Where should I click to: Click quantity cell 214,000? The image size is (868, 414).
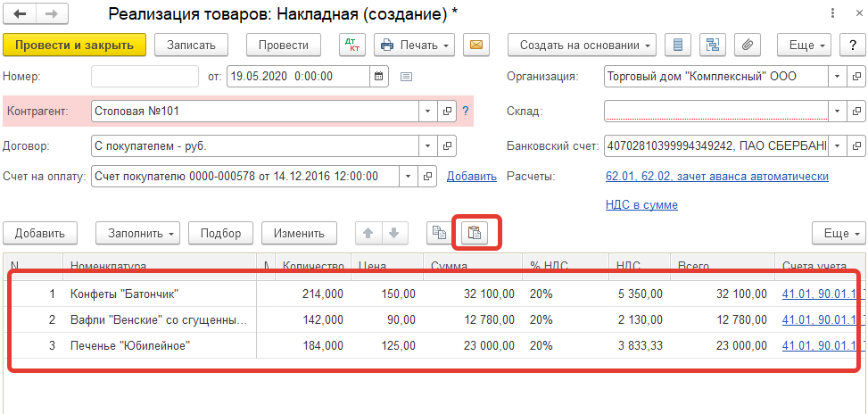pos(313,294)
